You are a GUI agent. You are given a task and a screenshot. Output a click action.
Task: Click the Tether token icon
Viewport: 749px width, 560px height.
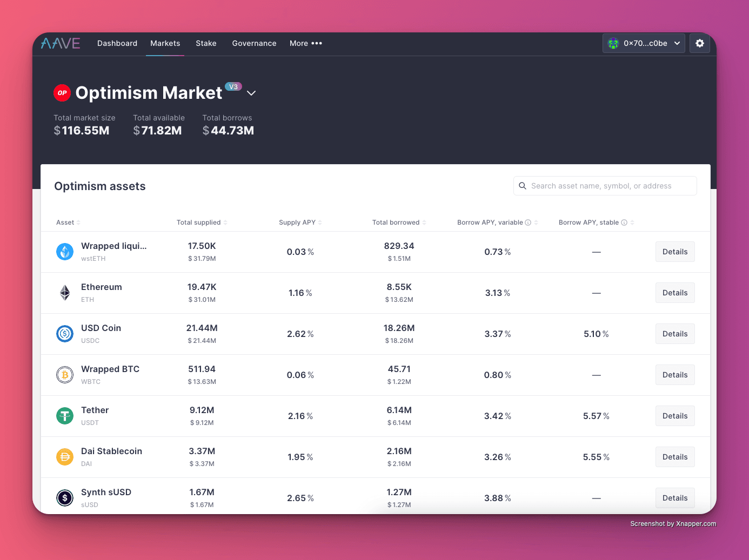coord(65,416)
